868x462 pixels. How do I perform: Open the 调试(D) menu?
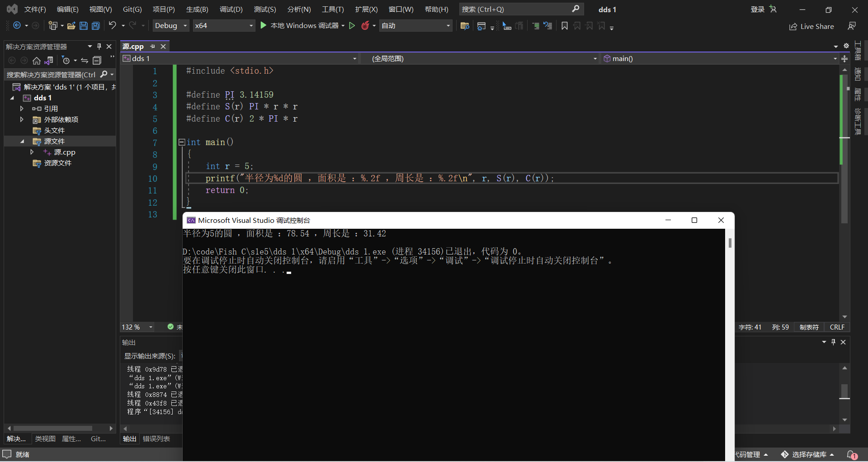click(x=231, y=9)
